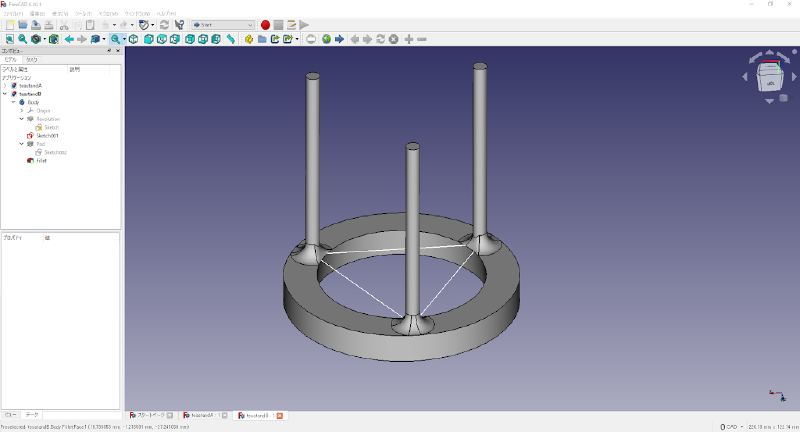The image size is (800, 432).
Task: Select Sketch001 in the model tree
Action: coord(47,136)
